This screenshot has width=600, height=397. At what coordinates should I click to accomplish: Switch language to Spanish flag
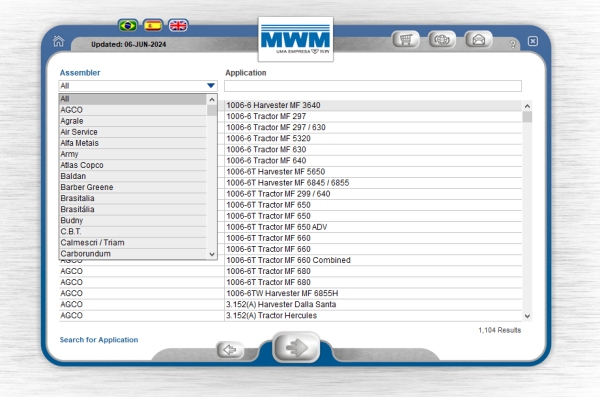153,26
